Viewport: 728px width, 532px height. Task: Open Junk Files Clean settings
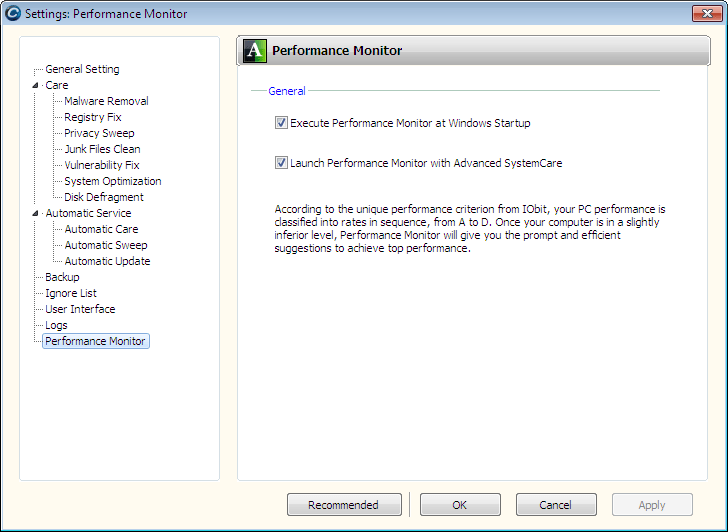102,149
